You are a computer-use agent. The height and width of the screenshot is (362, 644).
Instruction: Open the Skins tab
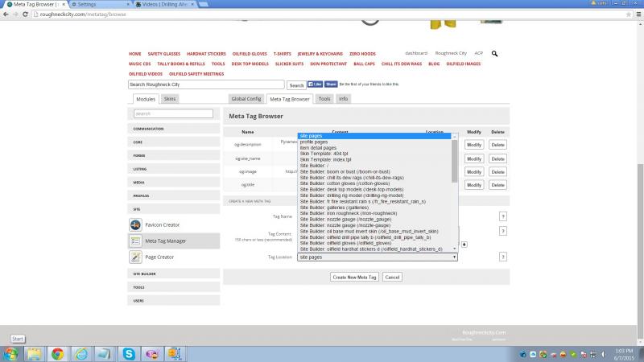click(x=170, y=99)
